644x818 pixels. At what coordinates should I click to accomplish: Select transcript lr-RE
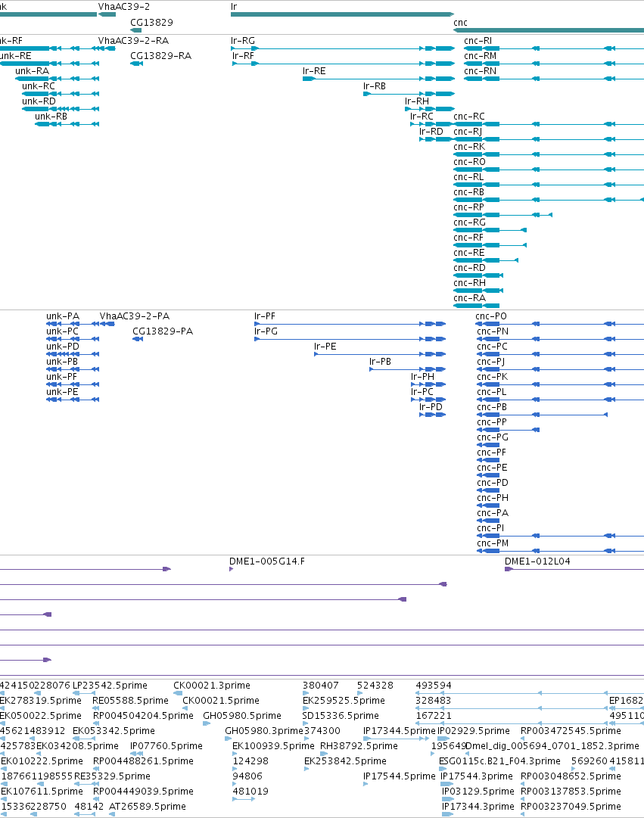click(x=314, y=71)
